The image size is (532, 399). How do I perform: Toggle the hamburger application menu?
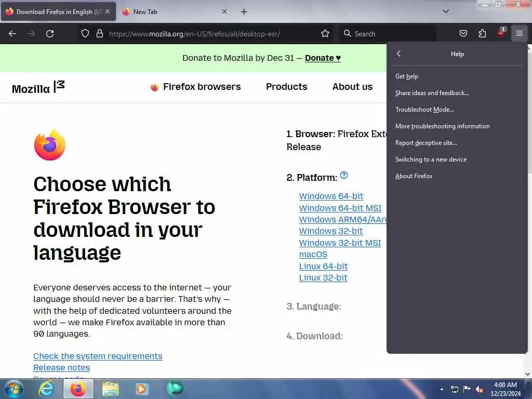[520, 33]
